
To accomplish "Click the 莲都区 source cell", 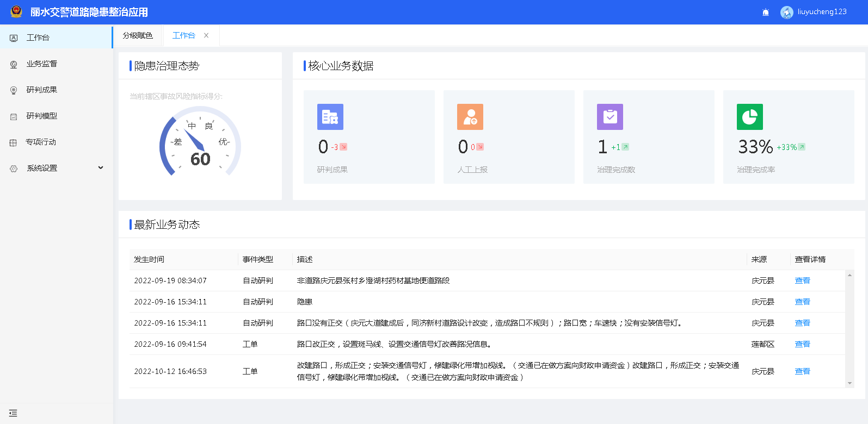I will click(763, 344).
